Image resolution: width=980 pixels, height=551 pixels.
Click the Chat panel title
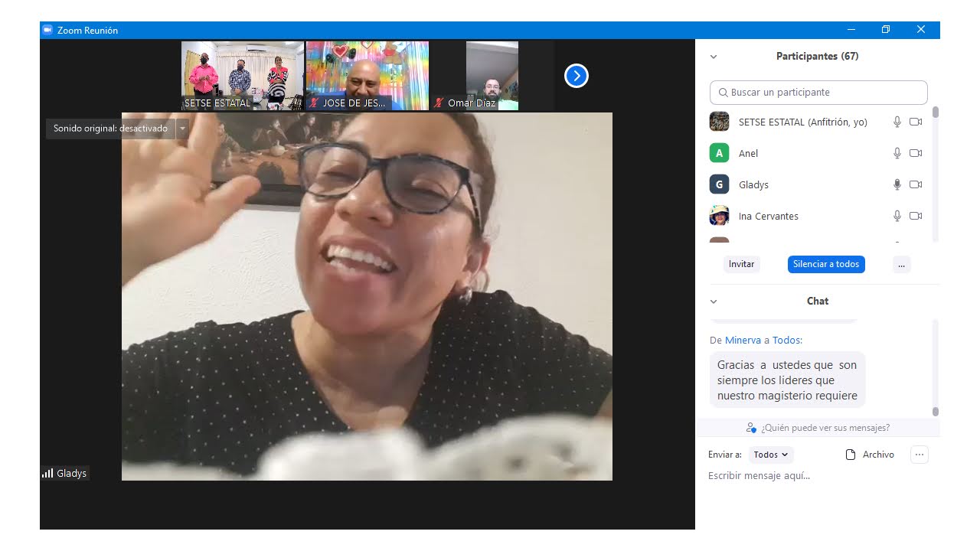coord(818,302)
